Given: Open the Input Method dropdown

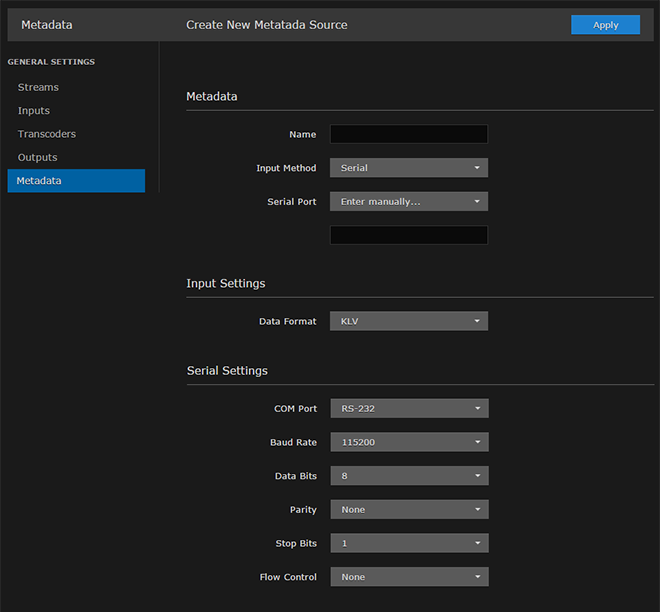Looking at the screenshot, I should (408, 168).
